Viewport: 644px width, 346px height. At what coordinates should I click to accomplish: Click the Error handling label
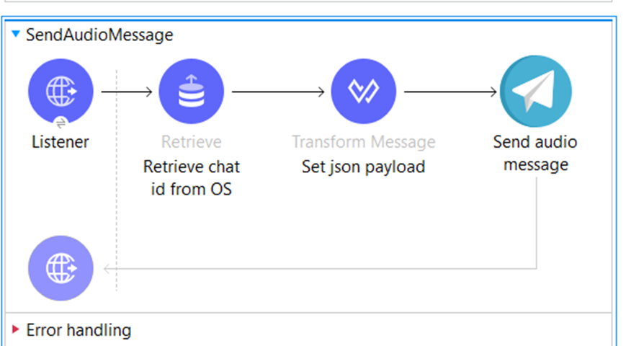pos(79,330)
